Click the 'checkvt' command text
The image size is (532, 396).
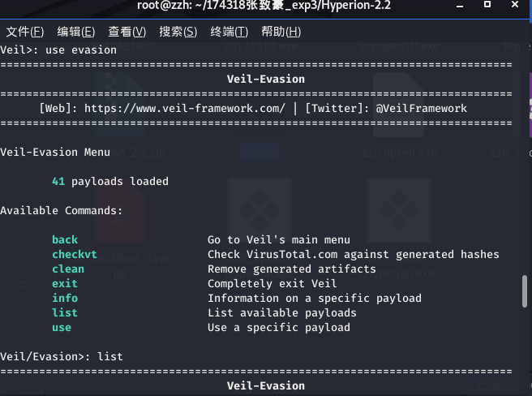point(75,254)
